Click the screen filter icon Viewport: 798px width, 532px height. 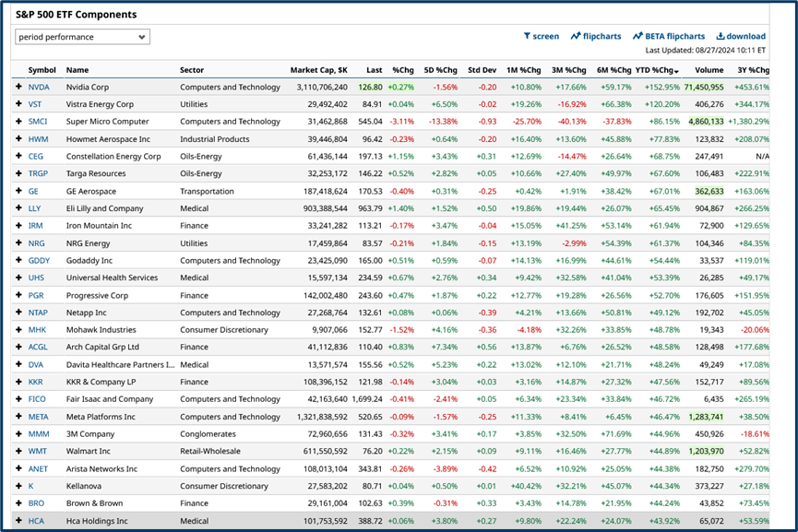coord(528,37)
